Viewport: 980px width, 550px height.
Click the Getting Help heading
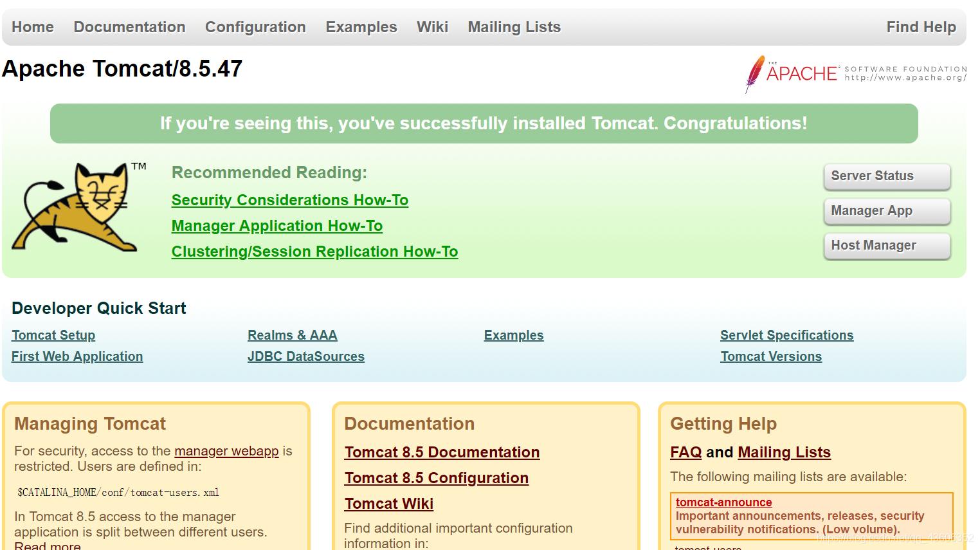tap(723, 424)
